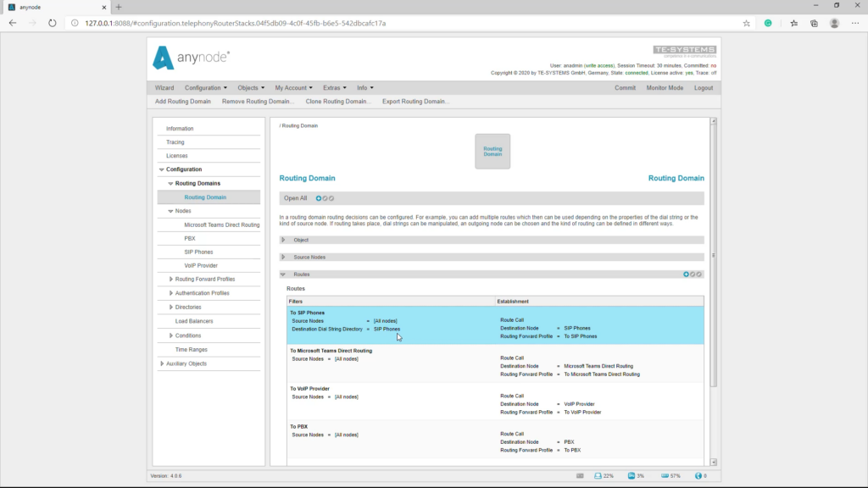Screen dimensions: 868x488
Task: Click the middle gray icon beside Open All
Action: pyautogui.click(x=325, y=198)
